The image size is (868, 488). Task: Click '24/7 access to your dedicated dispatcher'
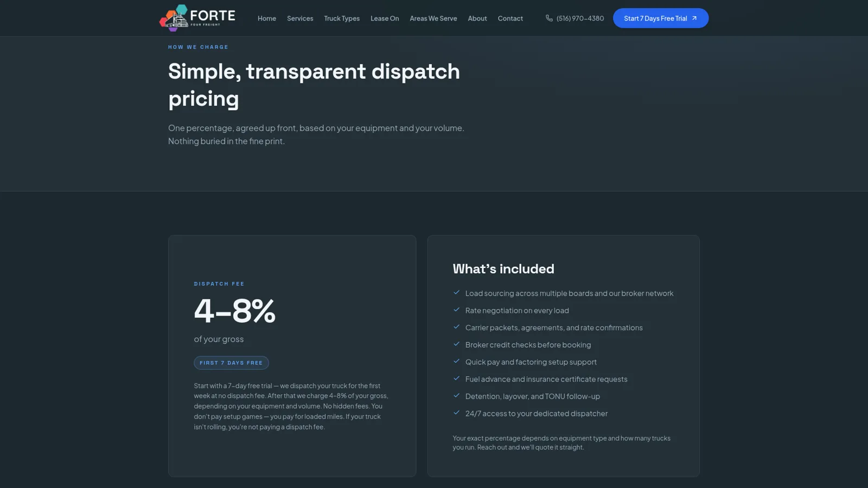(537, 413)
